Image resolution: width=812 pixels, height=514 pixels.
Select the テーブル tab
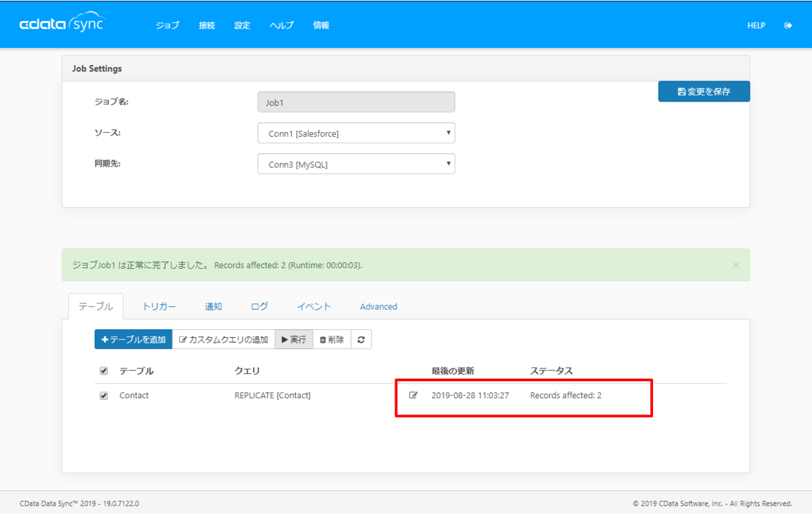(96, 307)
